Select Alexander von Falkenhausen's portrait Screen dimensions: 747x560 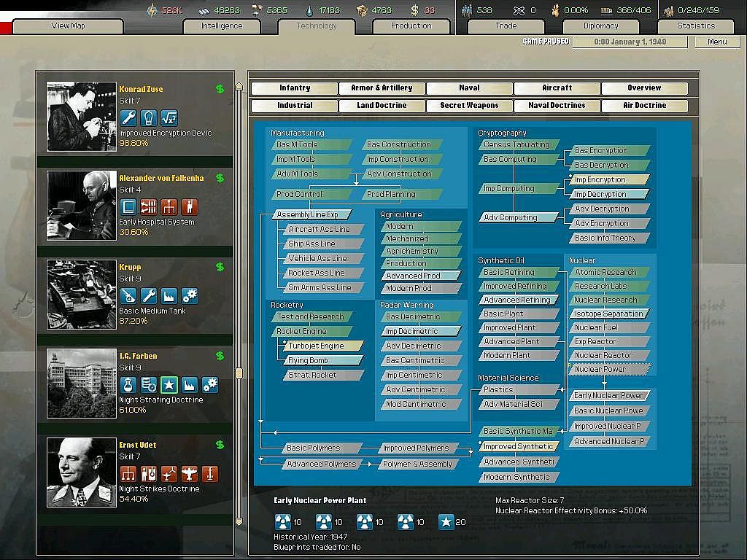[82, 206]
